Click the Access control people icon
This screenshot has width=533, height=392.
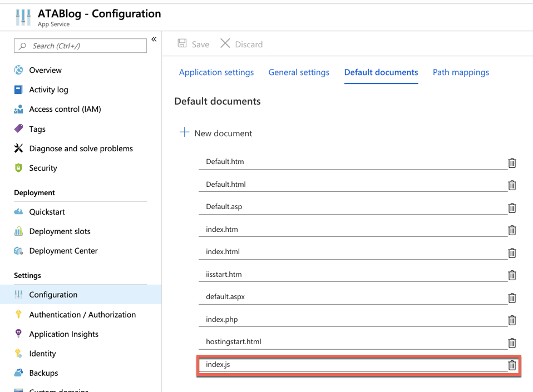click(18, 109)
